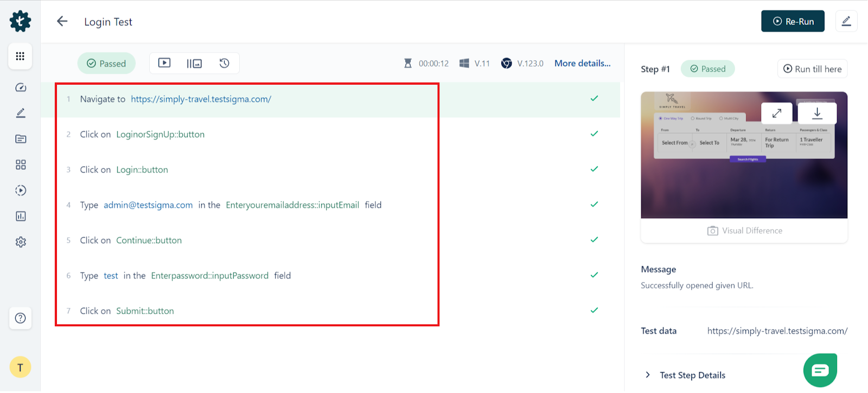Click the hourglass duration icon

(x=408, y=64)
